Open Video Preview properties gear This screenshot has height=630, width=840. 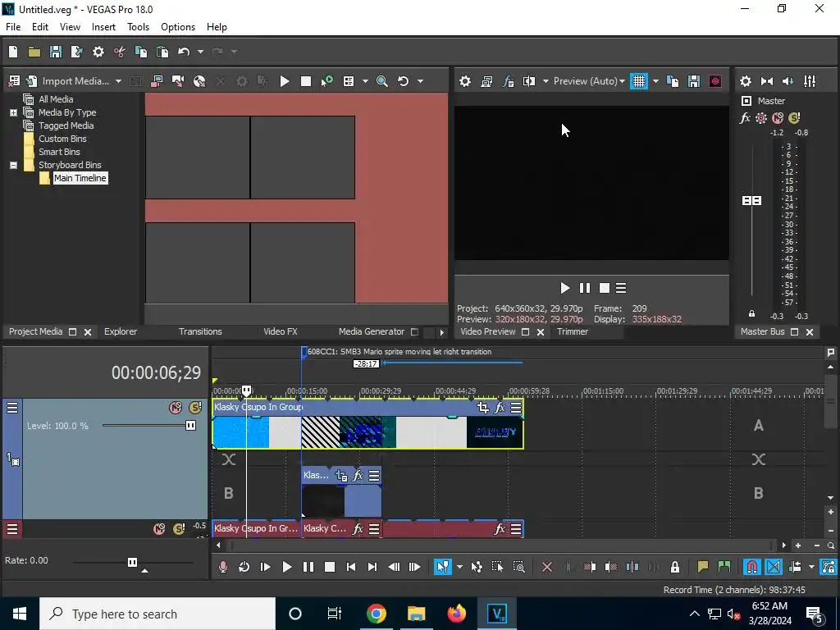pos(465,81)
